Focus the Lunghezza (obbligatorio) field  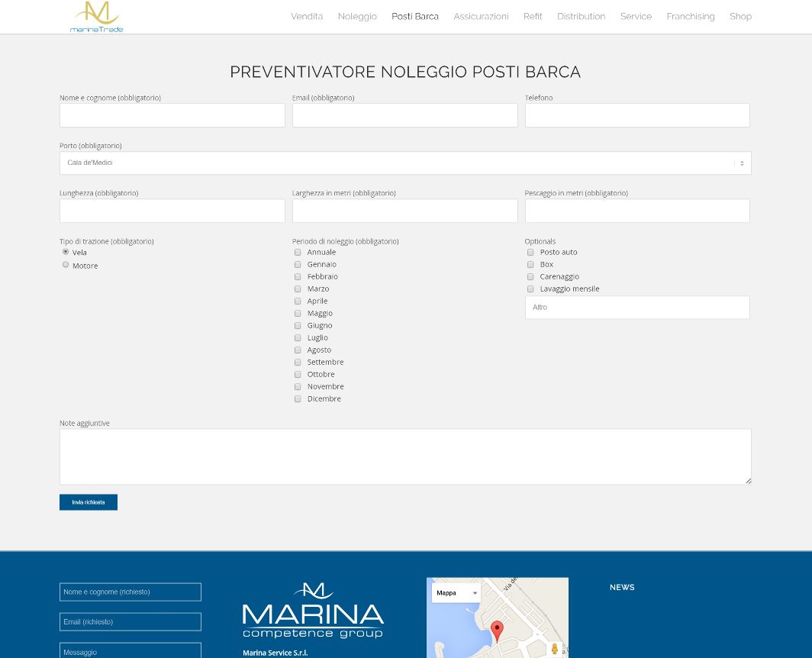pos(172,211)
